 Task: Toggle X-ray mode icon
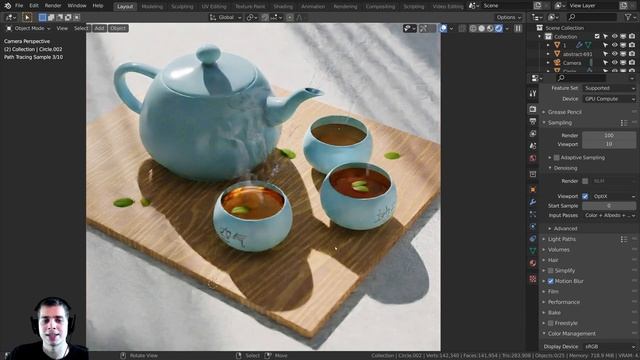462,28
